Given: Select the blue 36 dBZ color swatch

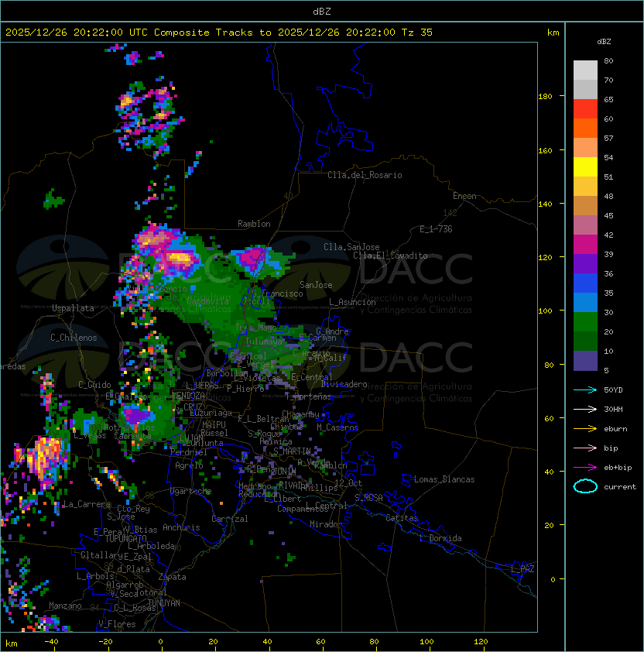Looking at the screenshot, I should pos(585,283).
